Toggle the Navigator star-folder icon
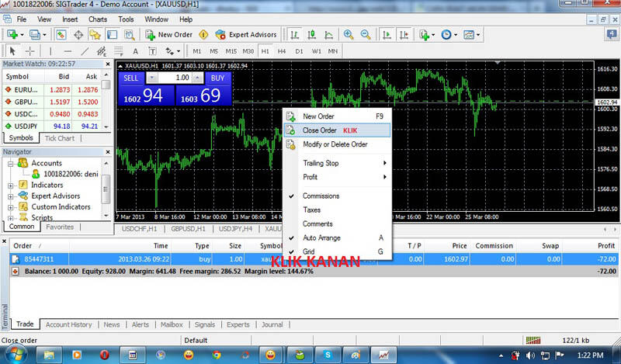Viewport: 621px width, 364px height. tap(95, 35)
